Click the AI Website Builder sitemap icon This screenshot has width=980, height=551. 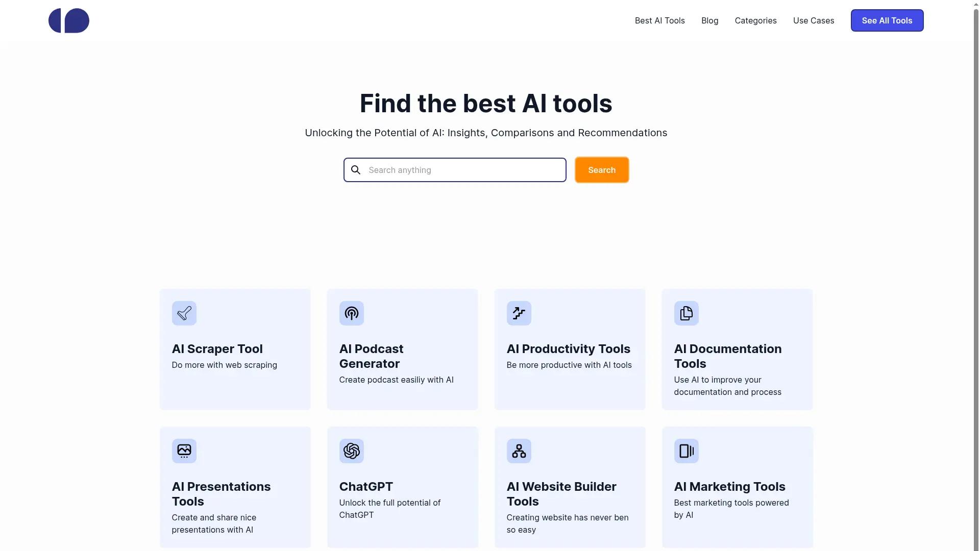pyautogui.click(x=519, y=451)
